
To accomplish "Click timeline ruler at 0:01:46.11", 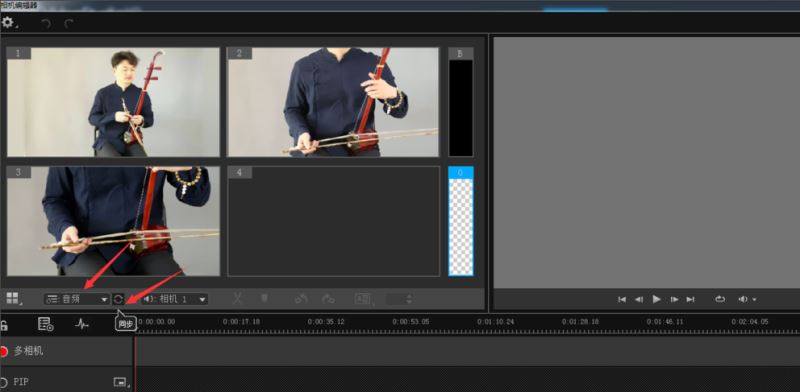I will point(665,322).
